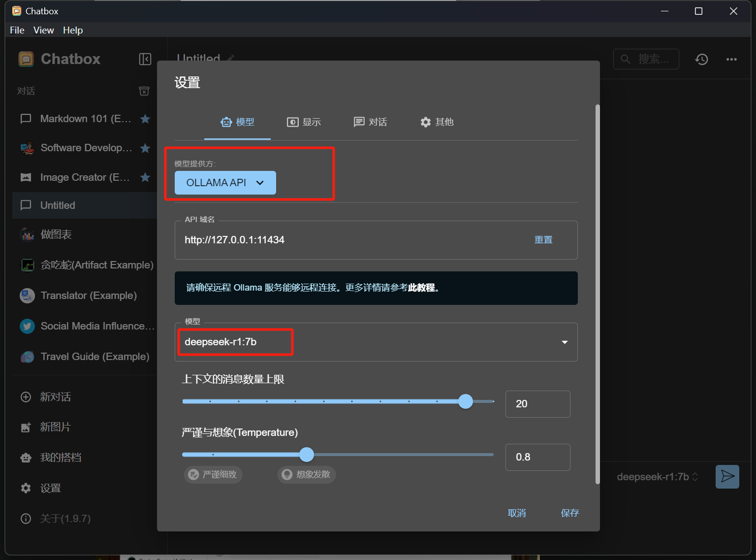756x560 pixels.
Task: Open the history clock icon in header
Action: click(x=702, y=60)
